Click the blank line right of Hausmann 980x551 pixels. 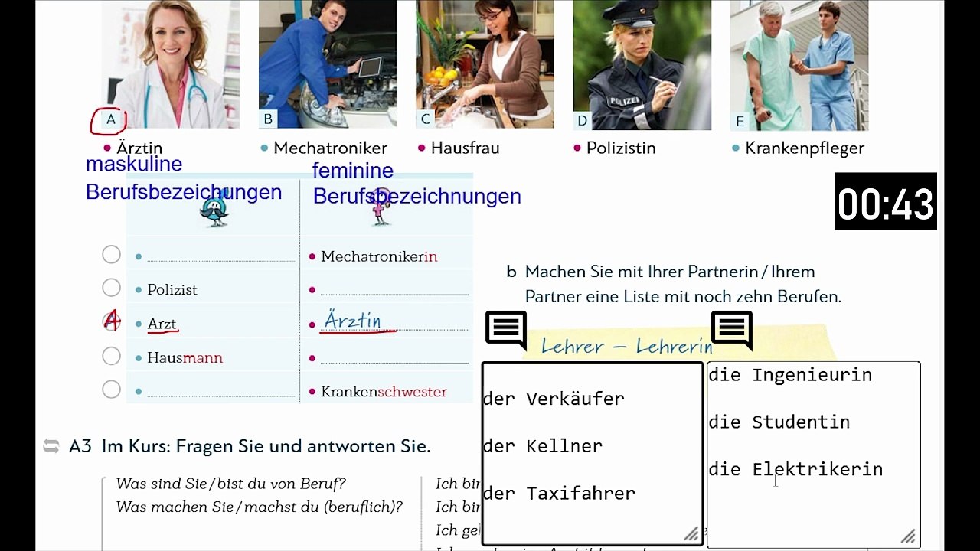(394, 358)
